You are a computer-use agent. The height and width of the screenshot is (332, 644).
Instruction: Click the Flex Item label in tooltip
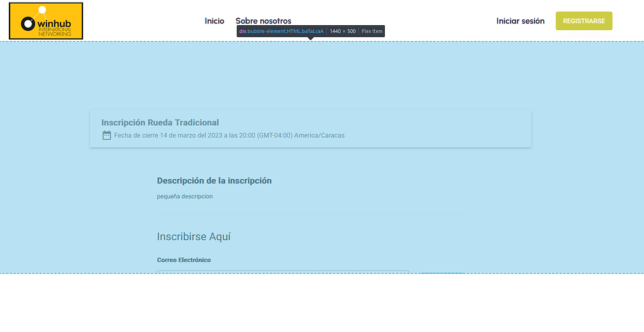click(372, 31)
